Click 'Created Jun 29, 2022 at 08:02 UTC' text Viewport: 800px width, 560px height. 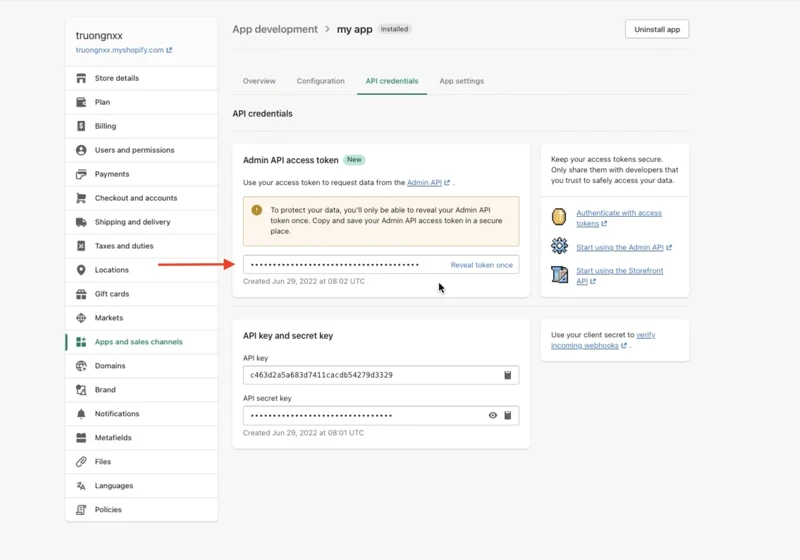click(x=304, y=281)
